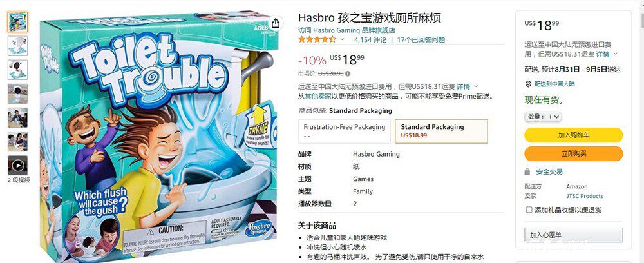
Task: Enable the gift receipt checkbox
Action: (x=529, y=209)
